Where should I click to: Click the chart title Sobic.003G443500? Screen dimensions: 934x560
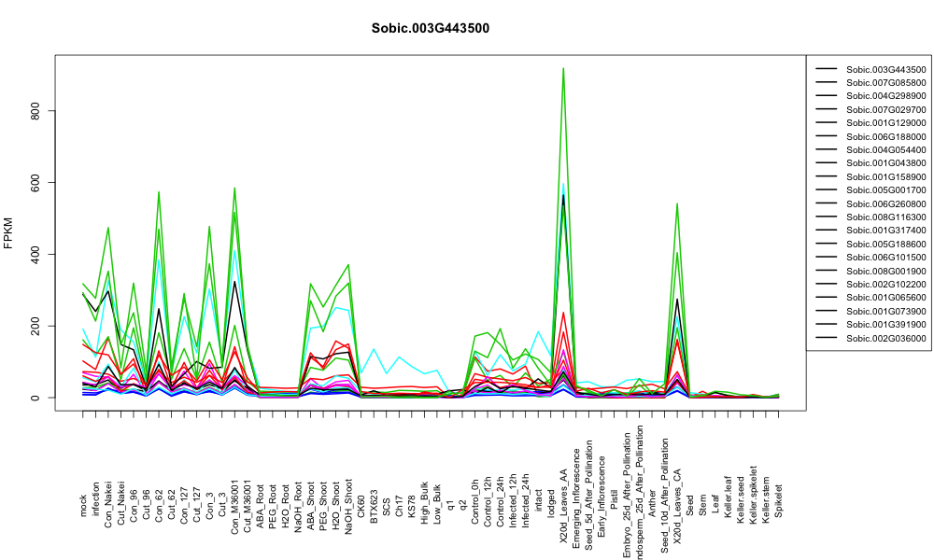click(x=430, y=29)
